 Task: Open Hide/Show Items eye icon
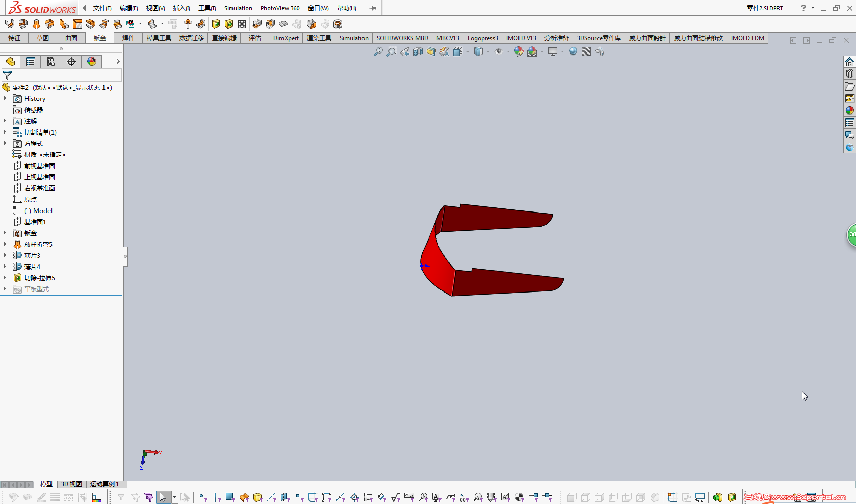pos(499,51)
